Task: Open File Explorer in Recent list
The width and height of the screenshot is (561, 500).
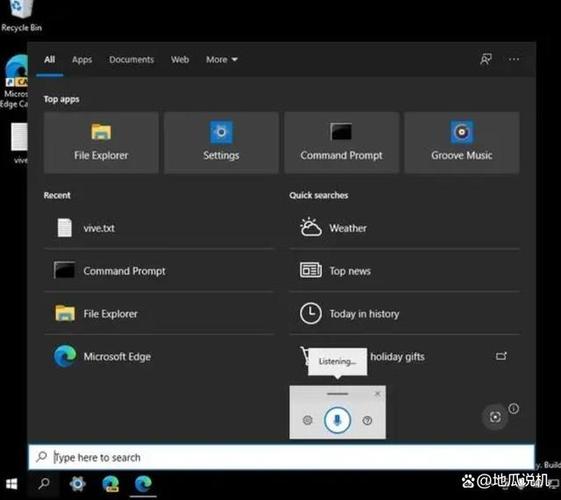Action: pos(158,314)
